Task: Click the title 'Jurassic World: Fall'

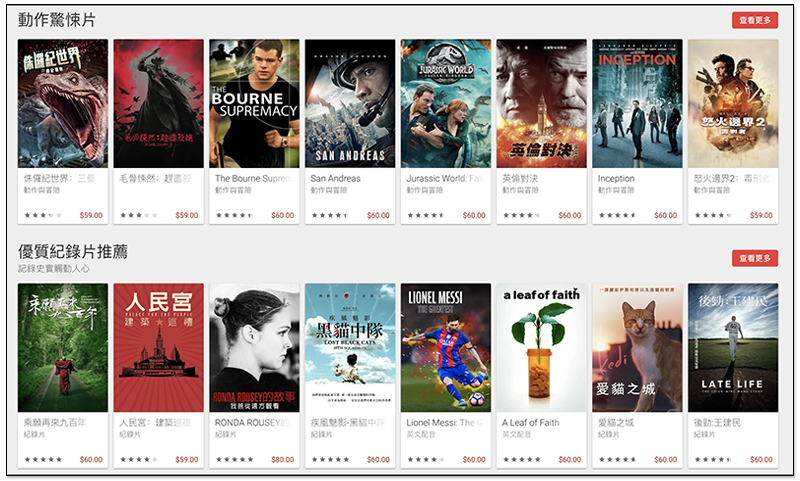Action: click(445, 179)
